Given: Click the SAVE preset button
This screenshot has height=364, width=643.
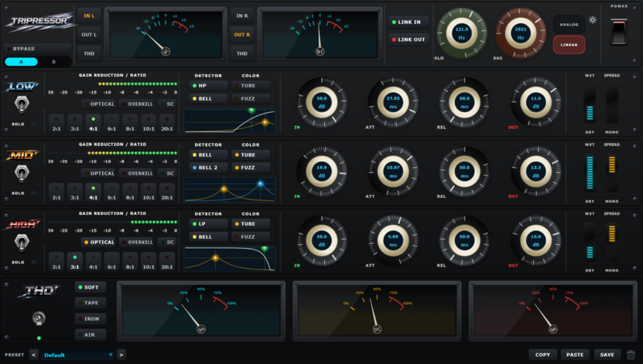Looking at the screenshot, I should pyautogui.click(x=607, y=355).
